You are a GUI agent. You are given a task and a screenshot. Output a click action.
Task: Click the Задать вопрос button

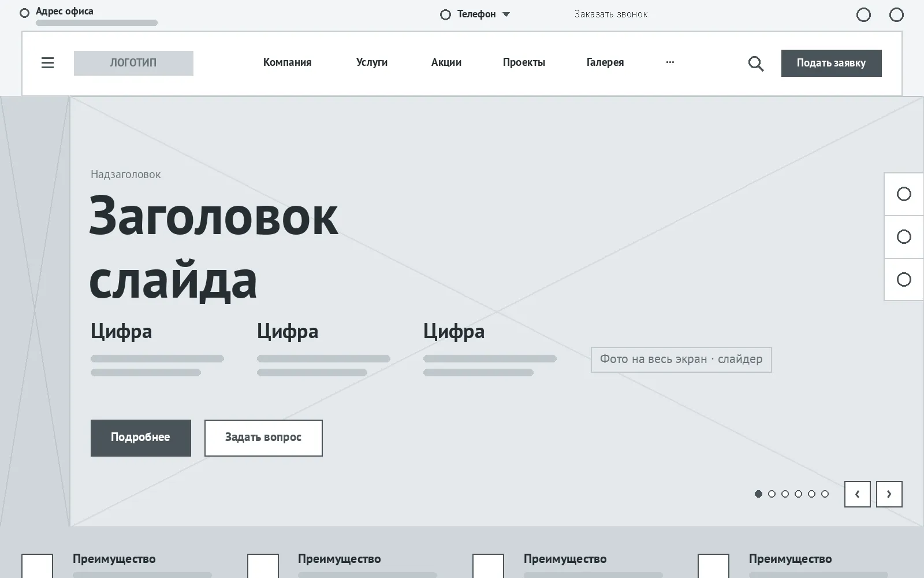263,438
